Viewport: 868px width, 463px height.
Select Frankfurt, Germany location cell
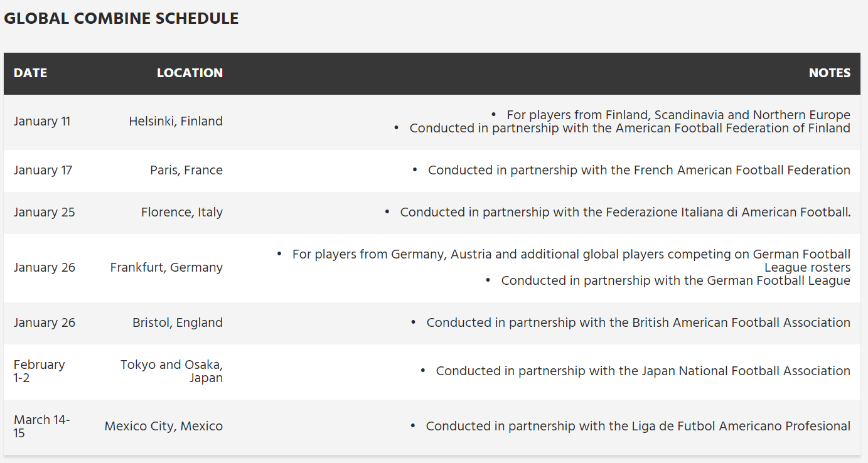(x=166, y=267)
